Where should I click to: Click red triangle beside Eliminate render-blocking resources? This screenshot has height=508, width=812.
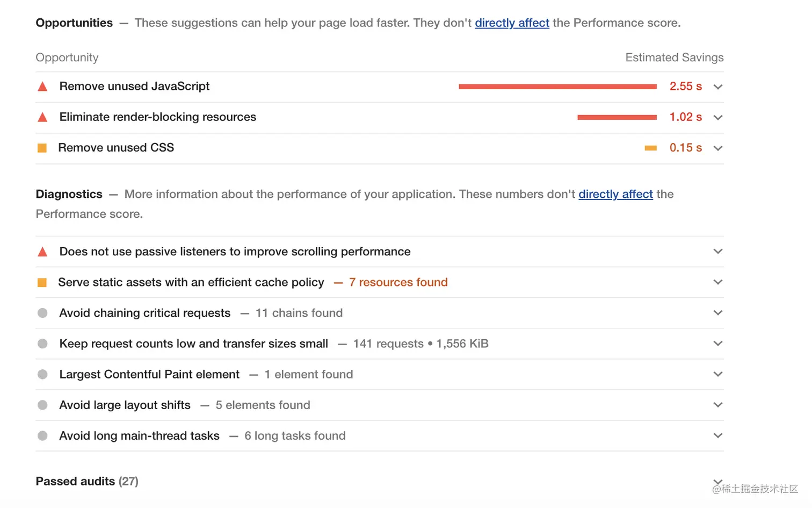[42, 117]
